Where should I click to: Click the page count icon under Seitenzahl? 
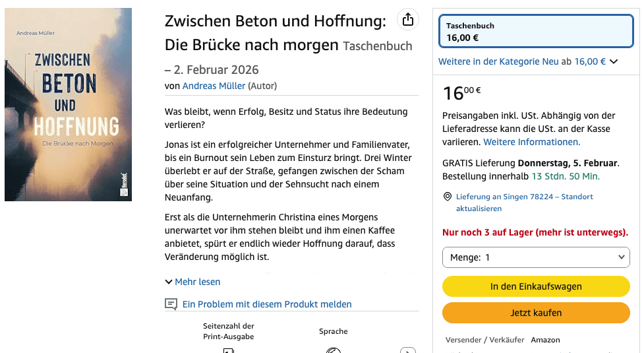pos(228,350)
